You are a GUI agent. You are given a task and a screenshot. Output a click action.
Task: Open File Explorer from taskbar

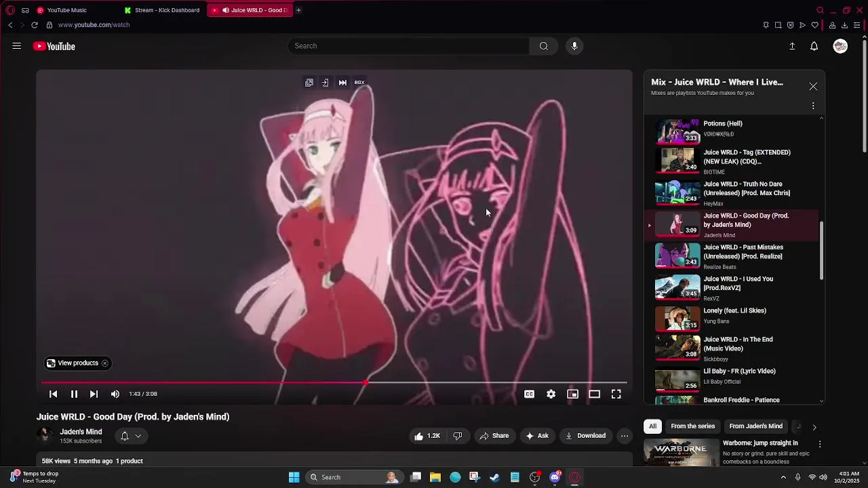435,477
